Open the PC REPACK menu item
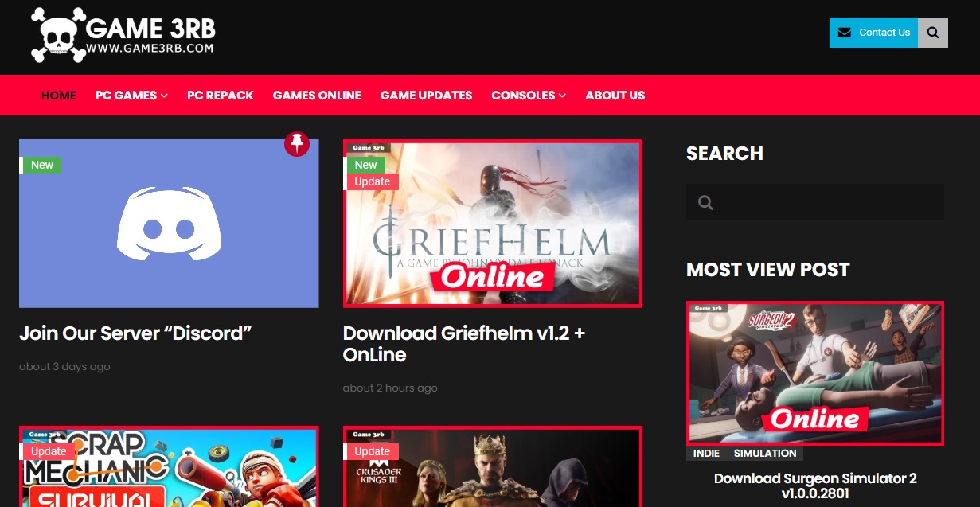The image size is (980, 507). click(x=221, y=95)
